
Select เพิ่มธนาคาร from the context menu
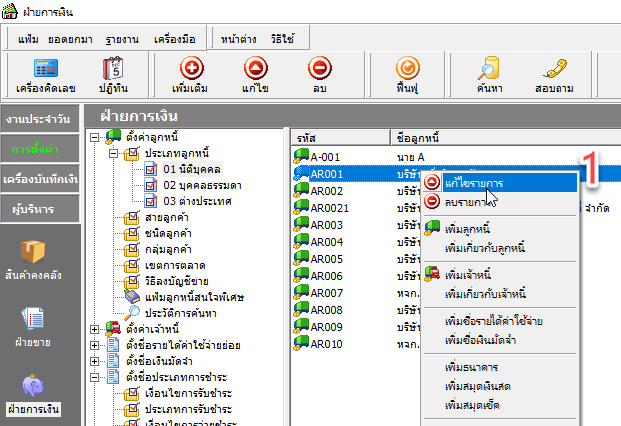point(473,368)
